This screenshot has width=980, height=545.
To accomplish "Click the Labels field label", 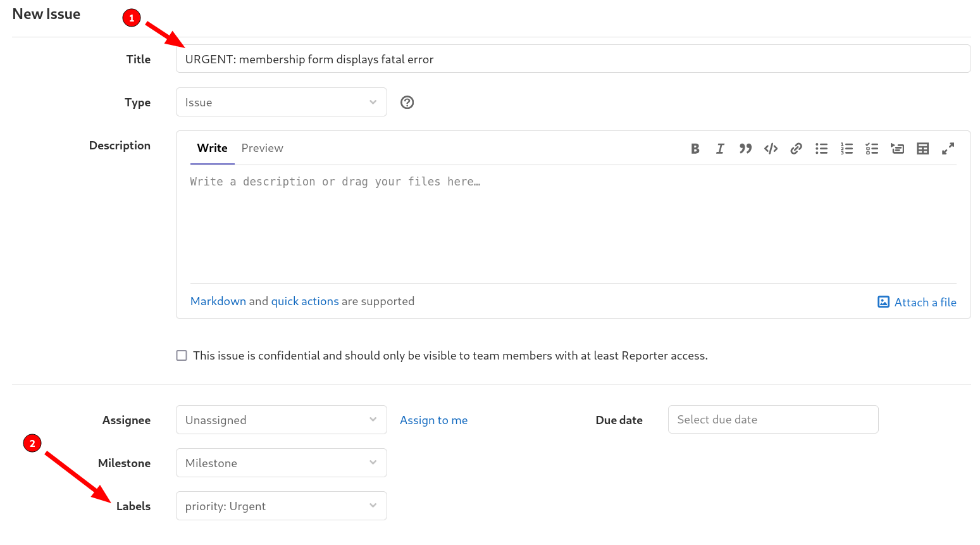I will click(133, 506).
